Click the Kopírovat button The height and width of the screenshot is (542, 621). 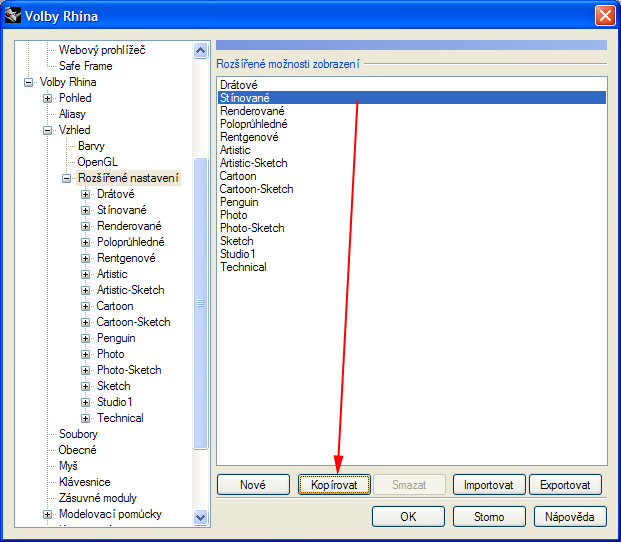coord(334,485)
